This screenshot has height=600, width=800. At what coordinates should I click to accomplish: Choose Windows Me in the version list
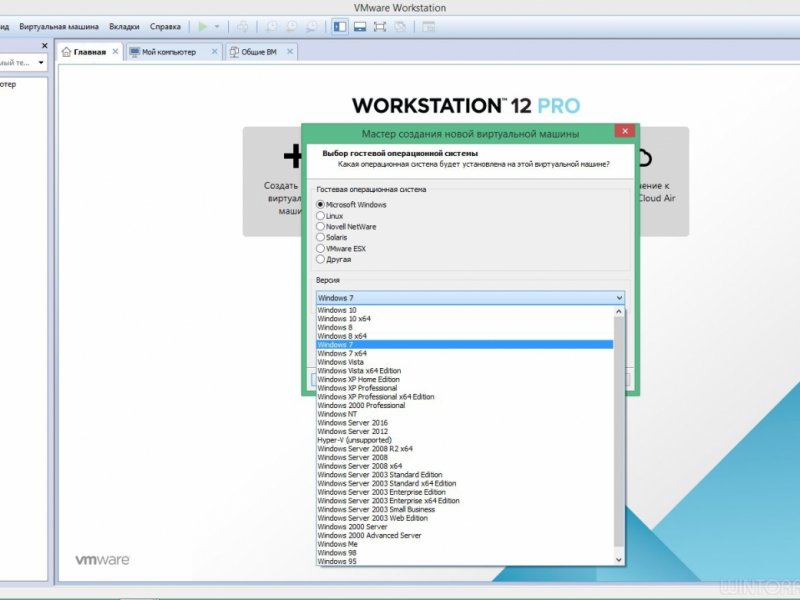[x=465, y=544]
